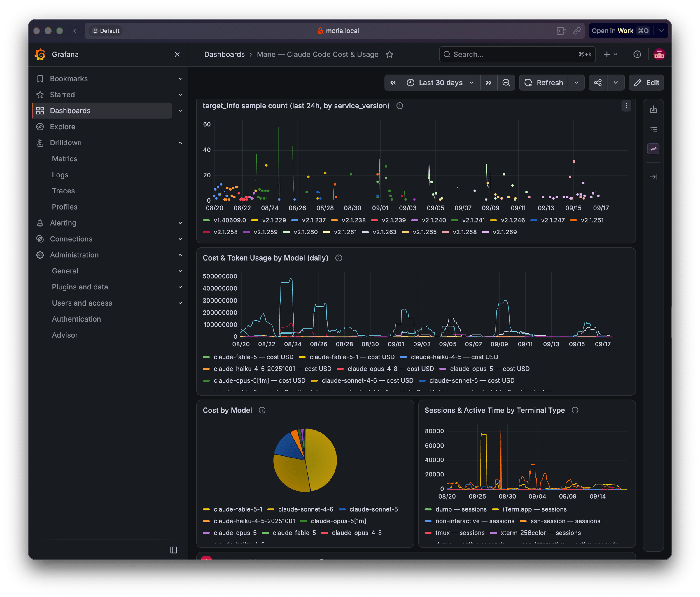Click Open in Work button
This screenshot has width=700, height=597.
click(x=620, y=31)
